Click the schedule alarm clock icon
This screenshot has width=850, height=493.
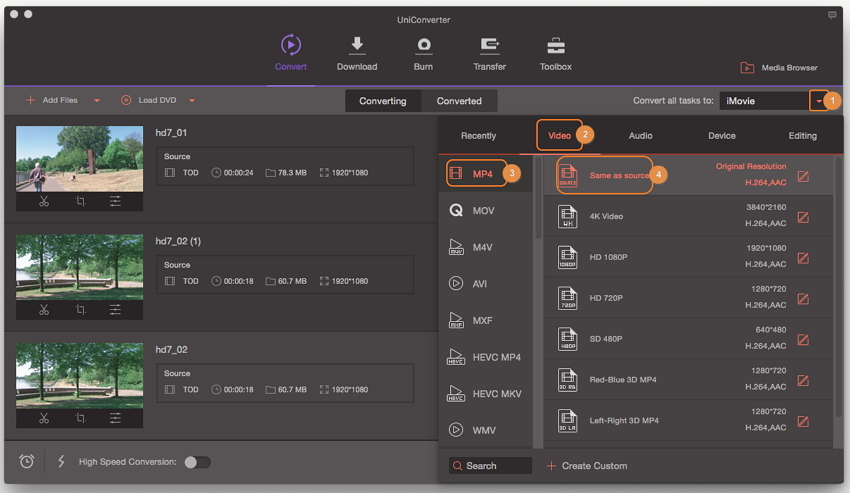tap(27, 461)
